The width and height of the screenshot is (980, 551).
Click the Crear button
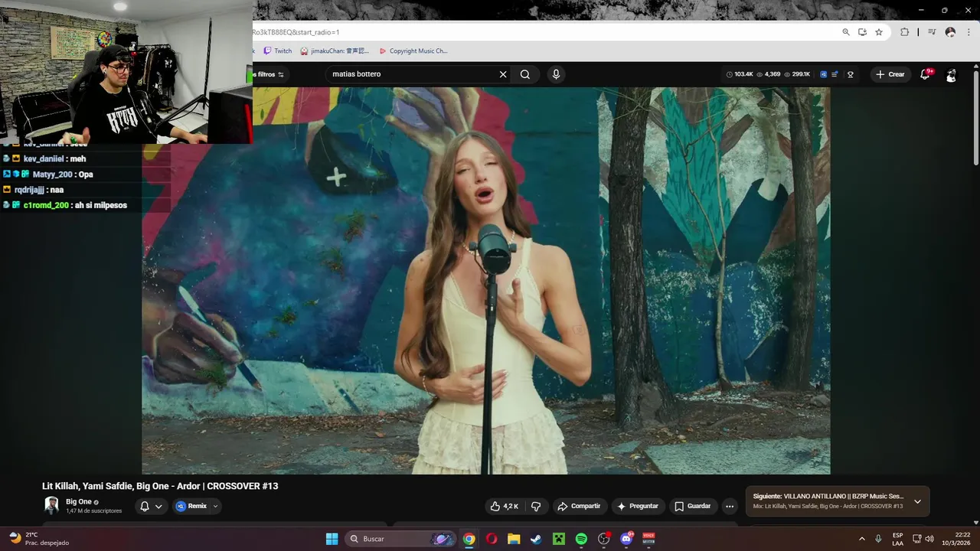[x=890, y=74]
